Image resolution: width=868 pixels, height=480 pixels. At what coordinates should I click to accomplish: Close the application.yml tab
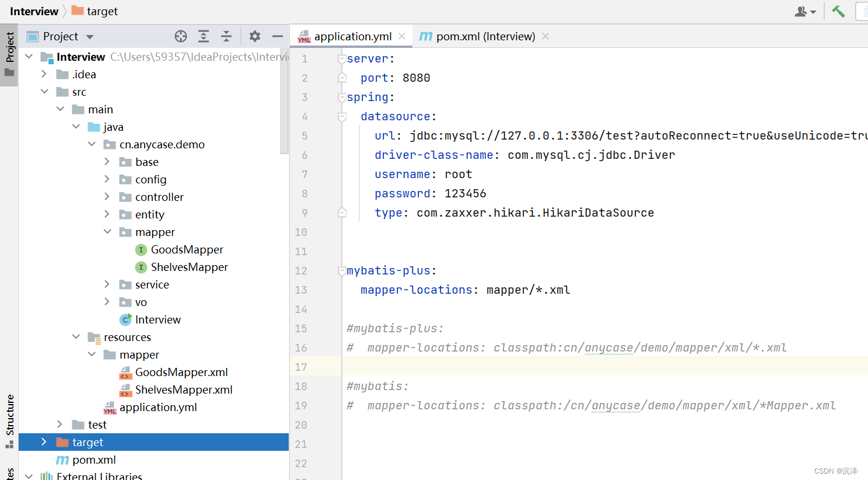point(402,36)
